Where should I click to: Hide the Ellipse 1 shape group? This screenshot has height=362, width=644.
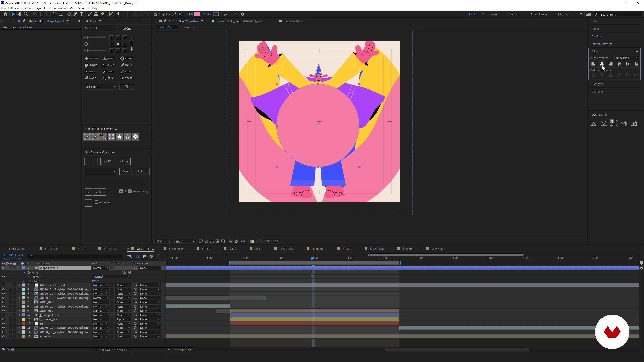(3, 277)
